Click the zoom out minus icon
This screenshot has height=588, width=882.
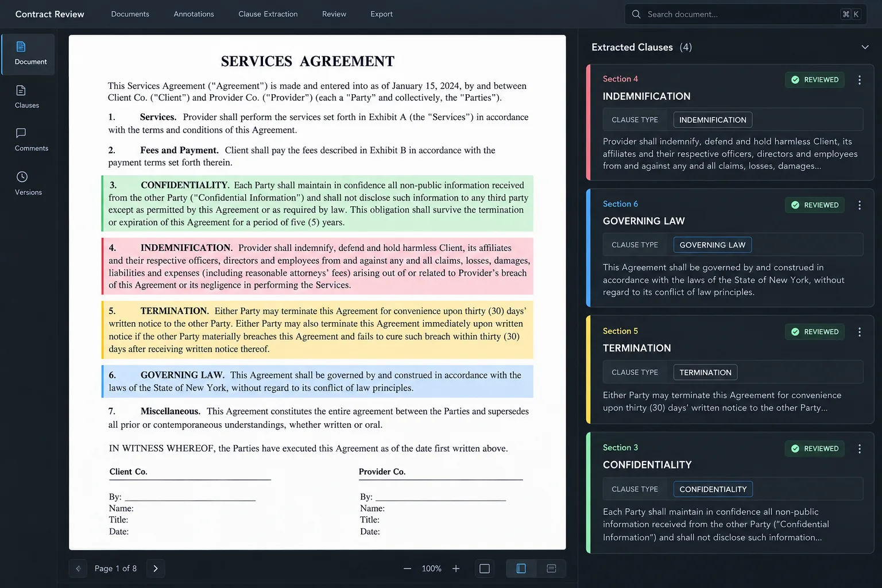407,568
